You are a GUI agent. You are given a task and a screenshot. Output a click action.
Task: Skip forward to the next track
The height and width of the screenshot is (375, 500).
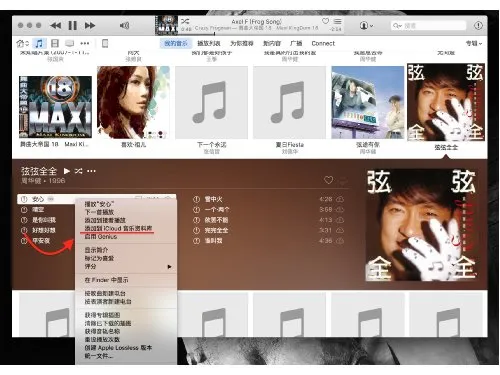(90, 25)
